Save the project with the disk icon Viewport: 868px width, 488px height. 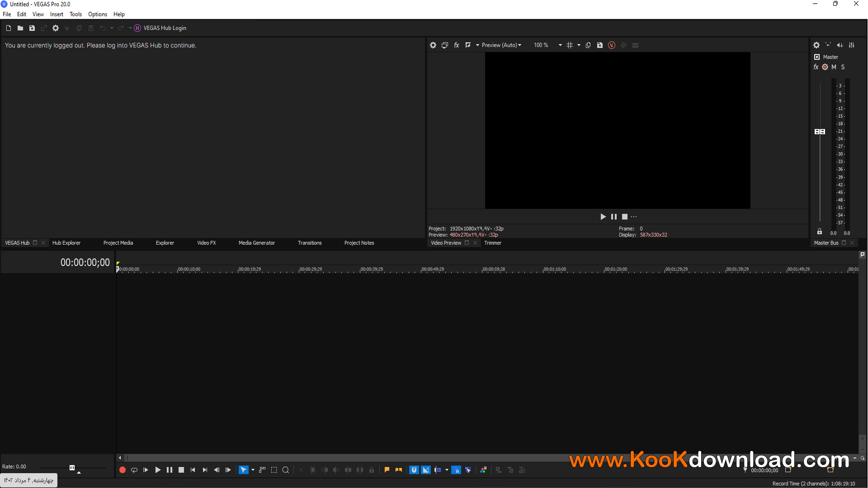(x=32, y=28)
